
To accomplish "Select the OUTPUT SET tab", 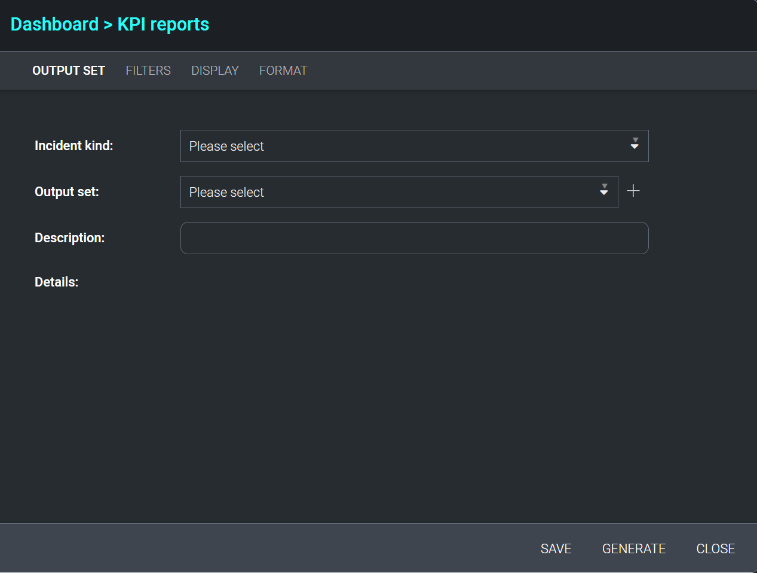I will coord(68,71).
